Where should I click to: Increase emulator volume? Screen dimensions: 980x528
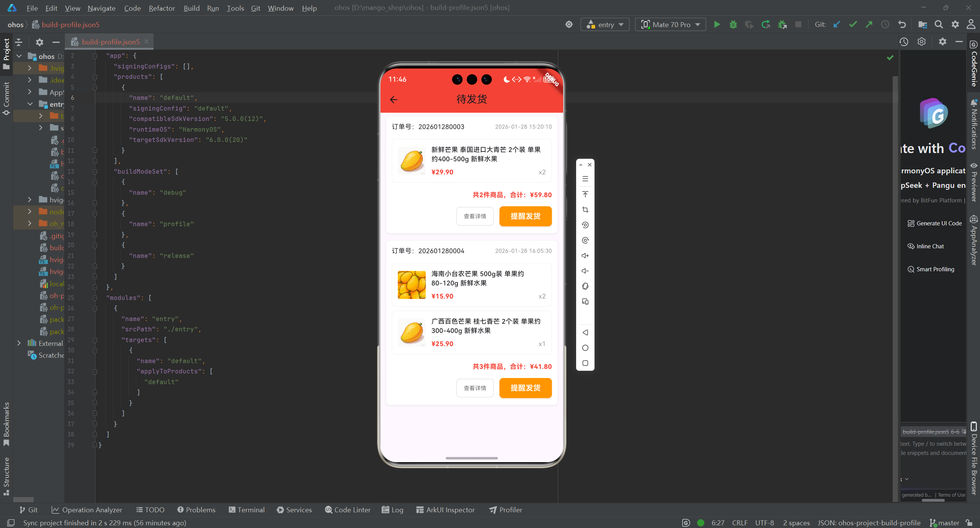[585, 256]
